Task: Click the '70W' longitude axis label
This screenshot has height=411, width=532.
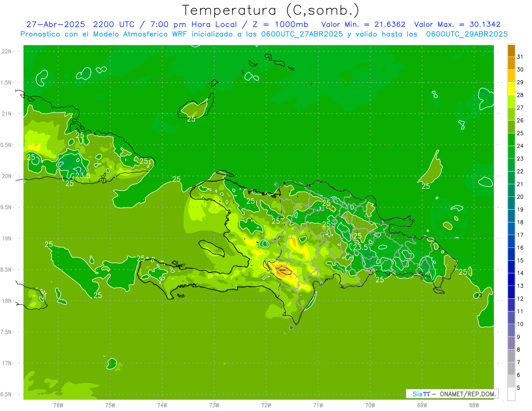Action: 370,405
